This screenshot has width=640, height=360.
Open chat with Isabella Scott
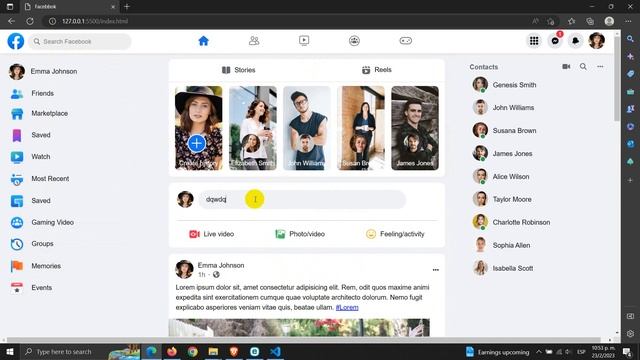503,268
